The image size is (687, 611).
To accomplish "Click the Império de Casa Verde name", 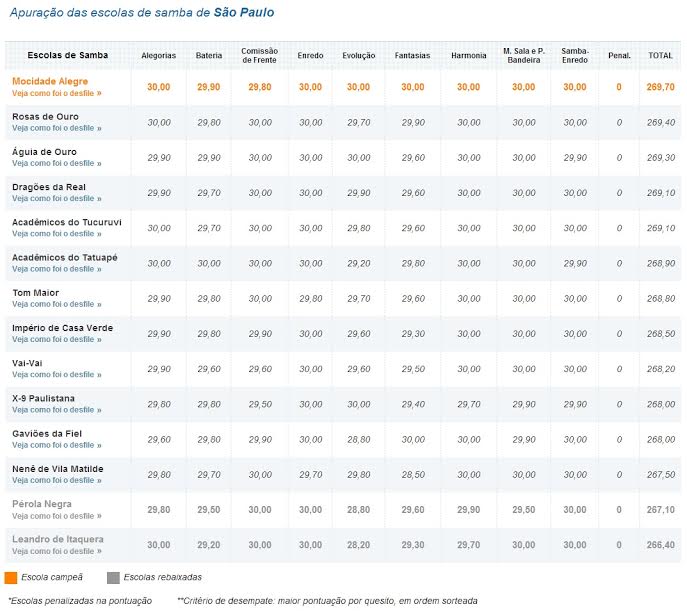I will [62, 328].
